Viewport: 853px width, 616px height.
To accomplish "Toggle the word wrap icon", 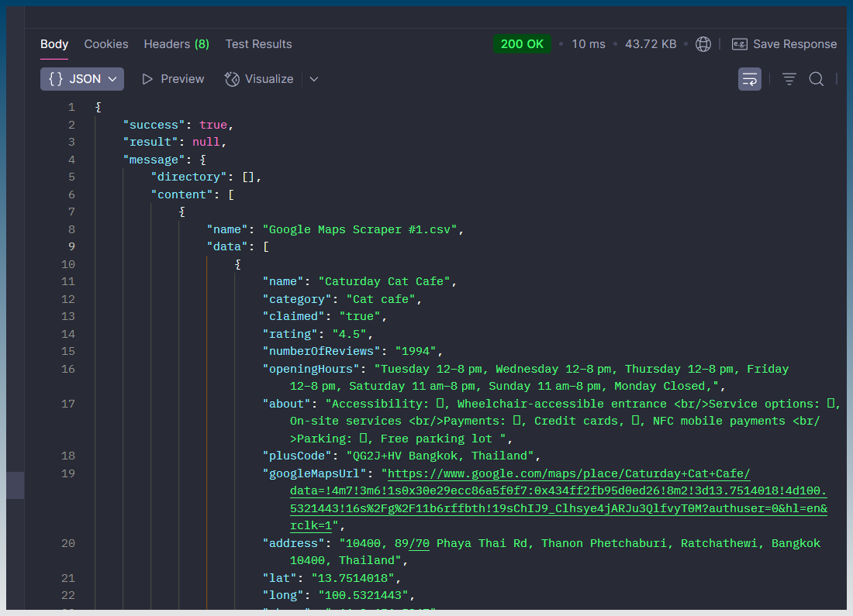I will (x=750, y=79).
